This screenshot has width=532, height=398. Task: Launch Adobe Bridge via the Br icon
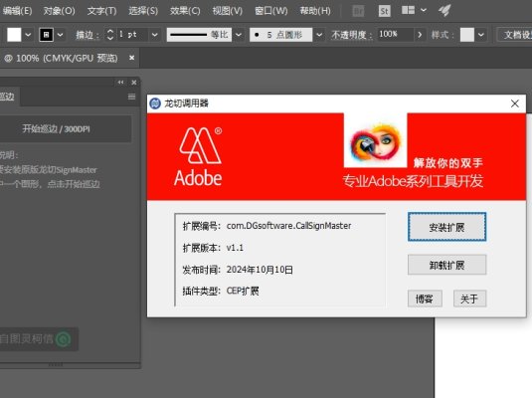[358, 11]
